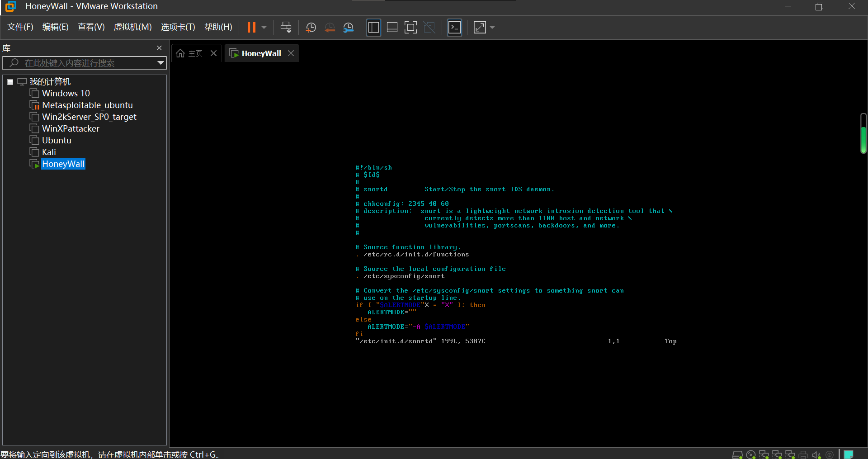Toggle the thumbnail bar view
Screen dimensions: 868x459
pyautogui.click(x=392, y=28)
